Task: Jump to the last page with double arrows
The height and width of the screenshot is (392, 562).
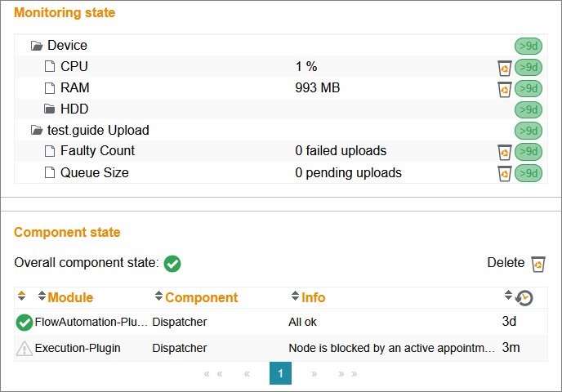Action: (x=348, y=374)
